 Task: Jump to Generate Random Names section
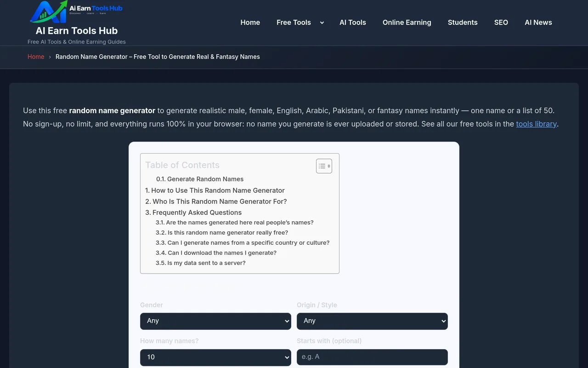click(x=200, y=179)
